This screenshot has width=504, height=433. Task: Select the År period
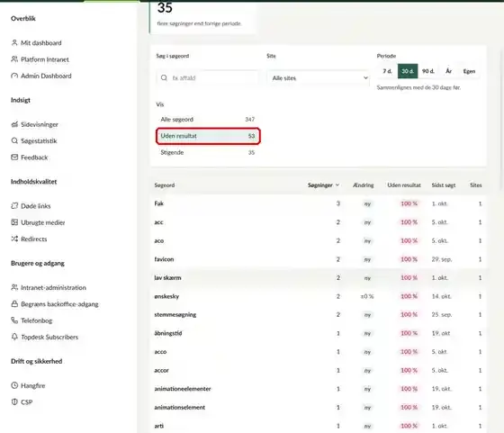(x=448, y=71)
